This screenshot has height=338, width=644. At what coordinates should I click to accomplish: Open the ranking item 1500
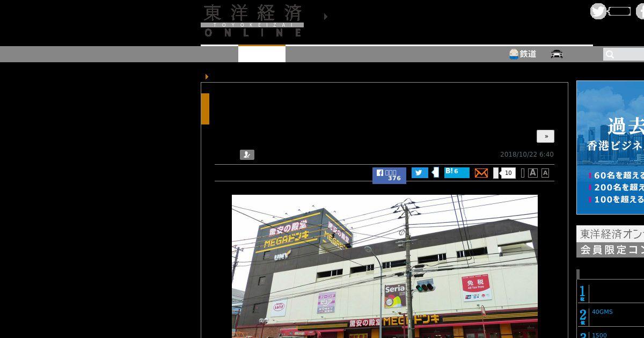click(x=599, y=335)
